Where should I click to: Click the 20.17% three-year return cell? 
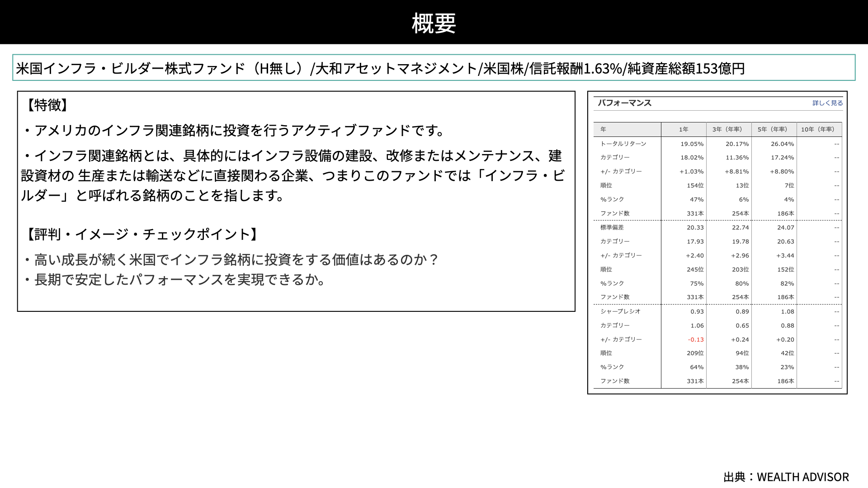tap(737, 144)
